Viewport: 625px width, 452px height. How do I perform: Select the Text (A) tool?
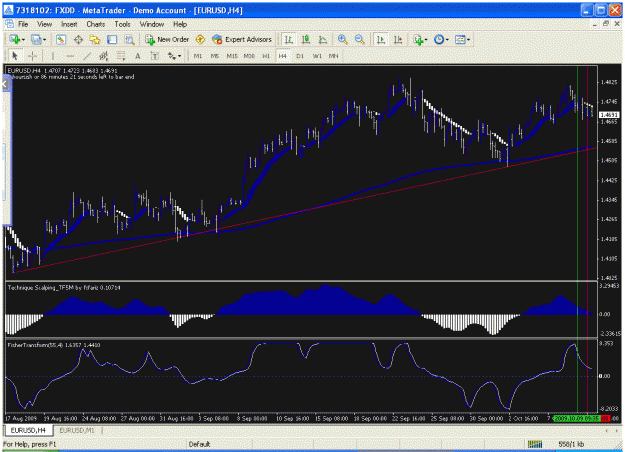138,56
